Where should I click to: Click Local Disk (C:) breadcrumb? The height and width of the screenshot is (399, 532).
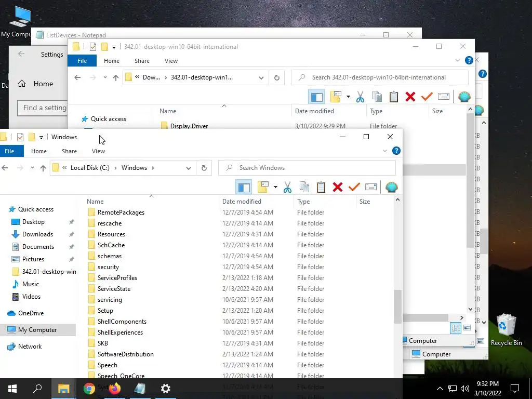tap(90, 168)
